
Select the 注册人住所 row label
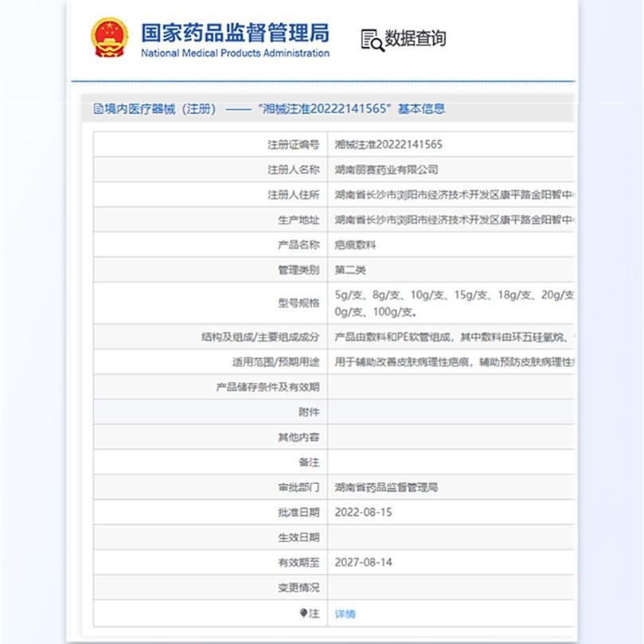293,195
